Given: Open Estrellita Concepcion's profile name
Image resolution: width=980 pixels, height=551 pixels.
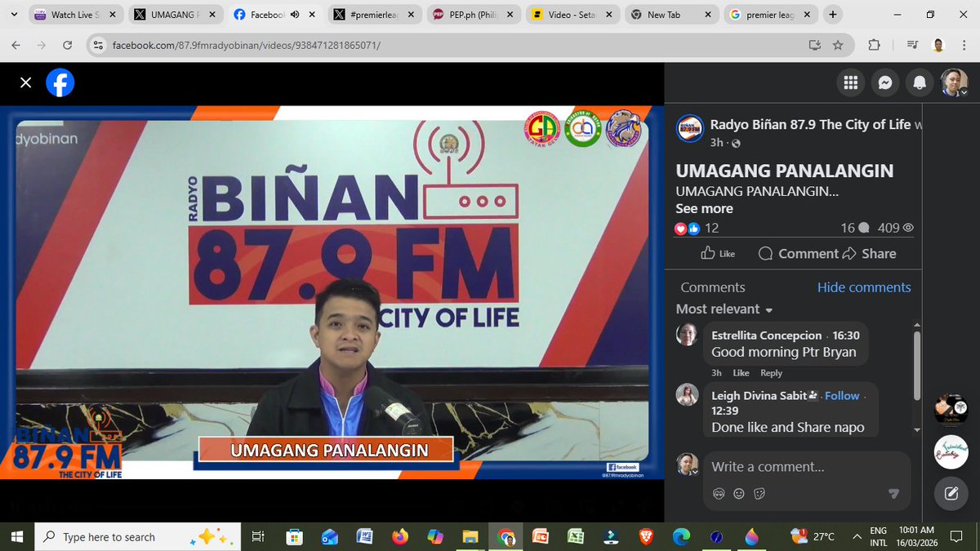Looking at the screenshot, I should (x=767, y=335).
